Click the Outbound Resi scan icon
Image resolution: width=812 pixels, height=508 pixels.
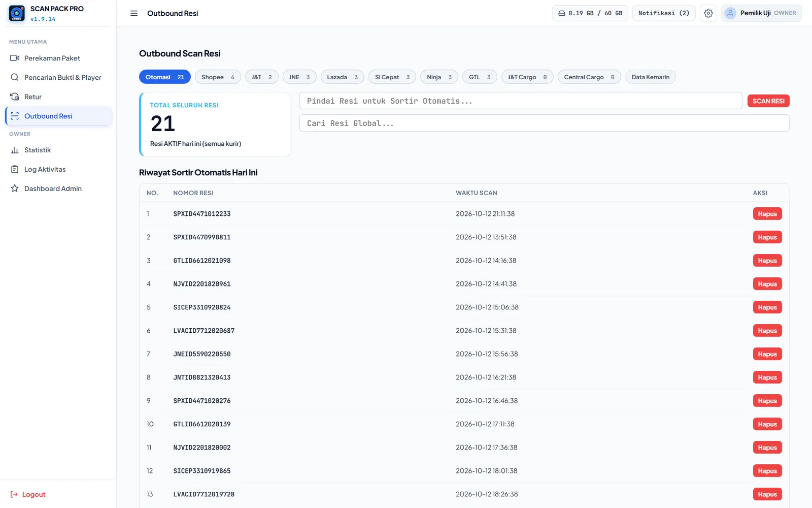15,116
